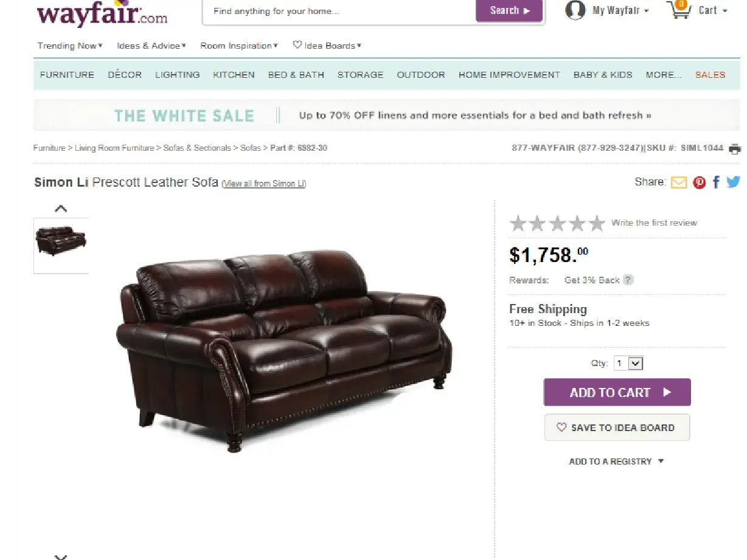Expand the Add to a Registry menu

(x=616, y=461)
